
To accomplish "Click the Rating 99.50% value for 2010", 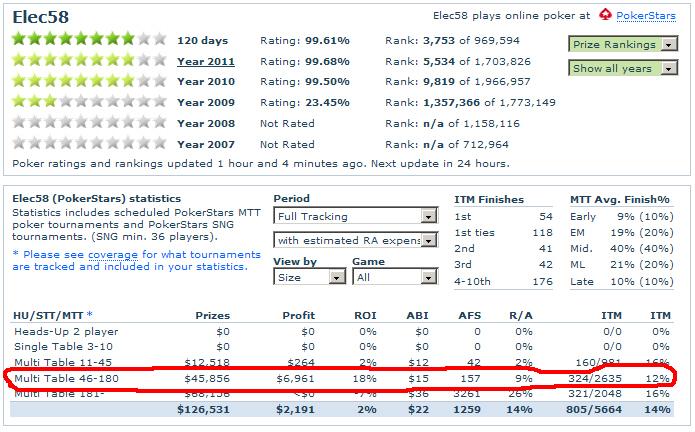I will pyautogui.click(x=327, y=82).
